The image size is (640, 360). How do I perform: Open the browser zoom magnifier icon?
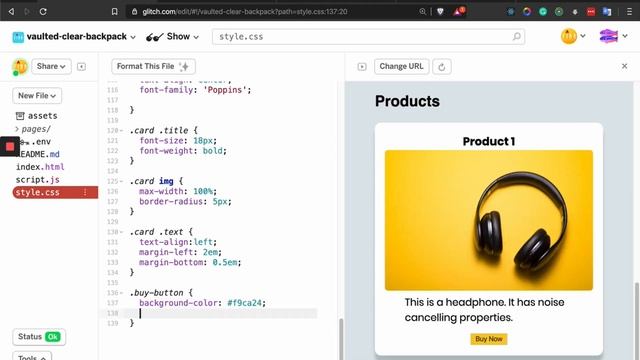tap(422, 11)
